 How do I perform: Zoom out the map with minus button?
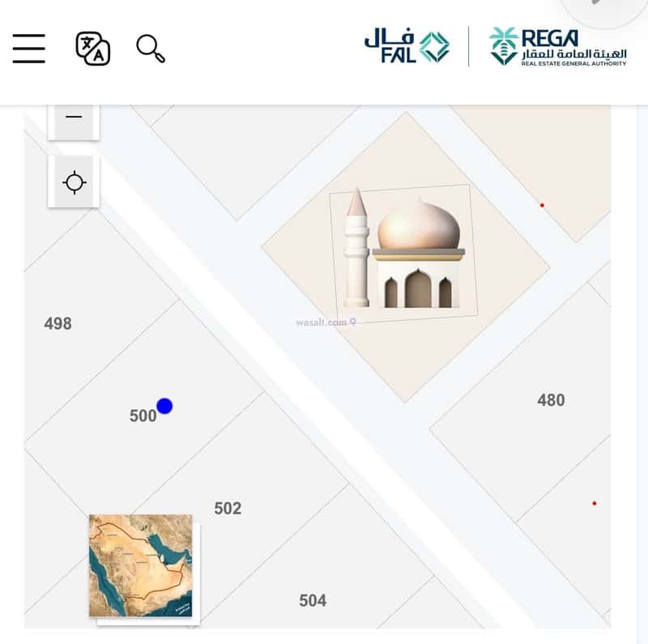pyautogui.click(x=74, y=119)
